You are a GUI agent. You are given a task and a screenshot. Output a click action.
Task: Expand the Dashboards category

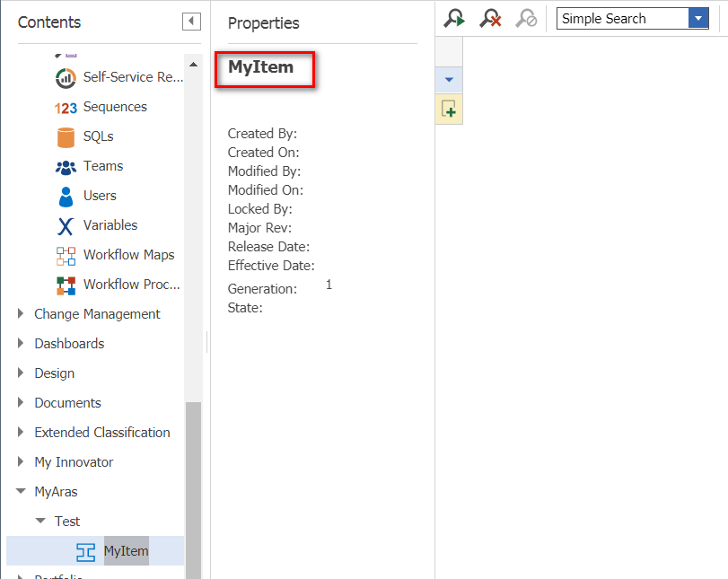21,344
